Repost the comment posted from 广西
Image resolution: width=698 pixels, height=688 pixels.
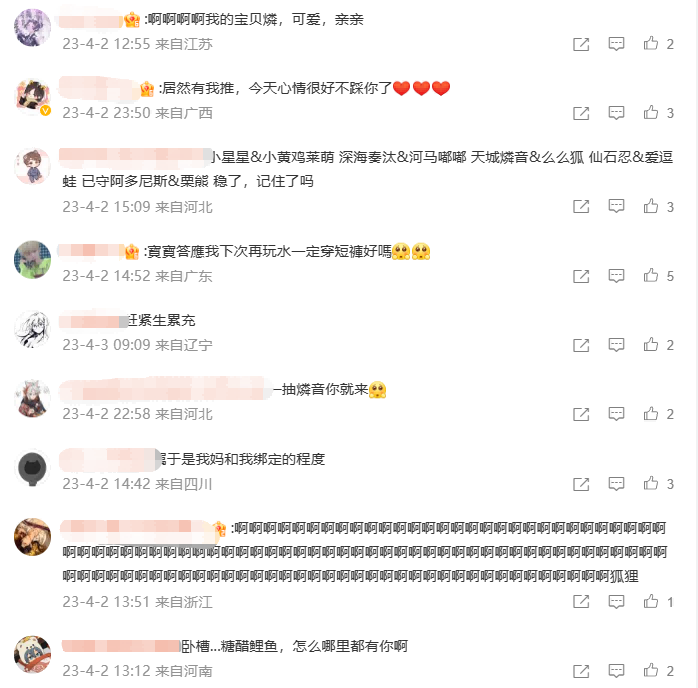[x=581, y=113]
